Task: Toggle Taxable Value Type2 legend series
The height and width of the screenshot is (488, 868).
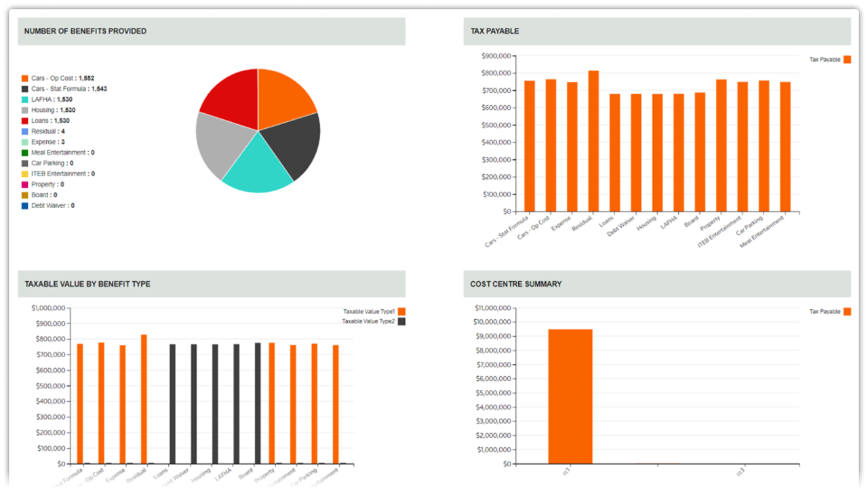Action: [373, 321]
